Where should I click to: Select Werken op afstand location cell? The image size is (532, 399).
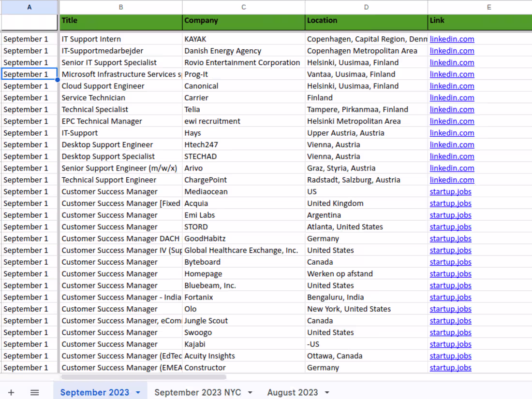367,274
